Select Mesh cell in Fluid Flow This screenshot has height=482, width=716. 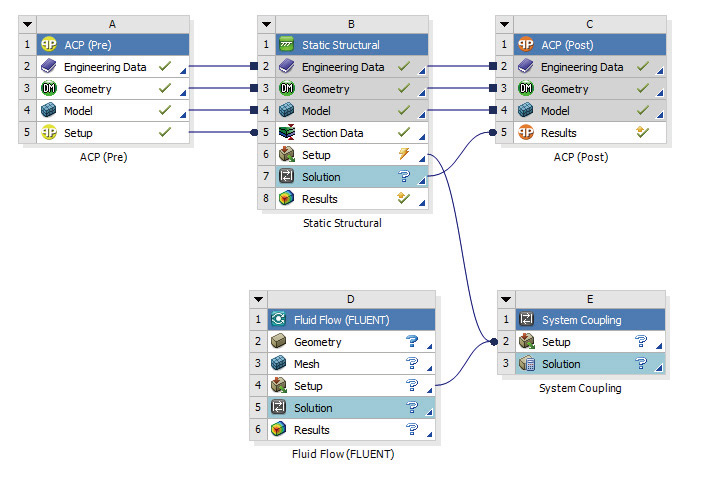(351, 363)
